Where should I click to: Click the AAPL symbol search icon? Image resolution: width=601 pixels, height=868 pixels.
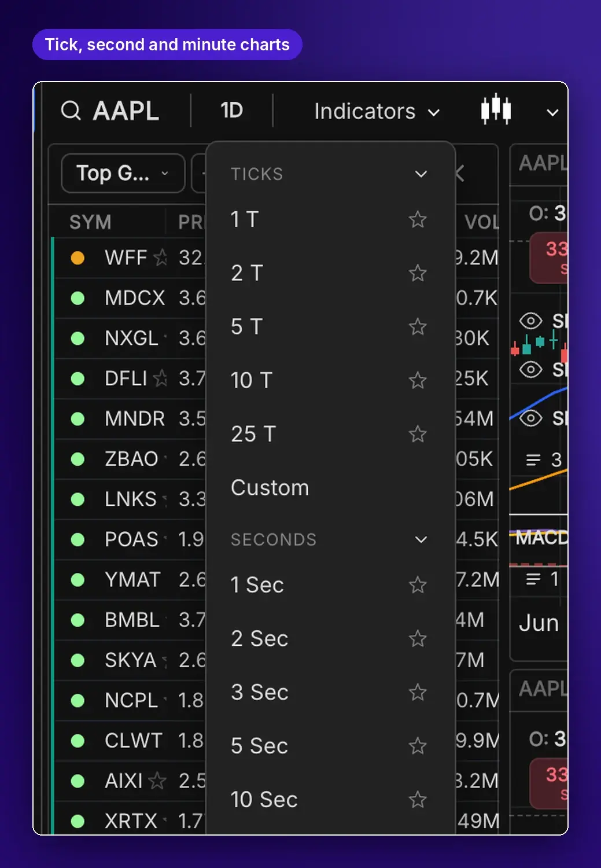[x=71, y=111]
